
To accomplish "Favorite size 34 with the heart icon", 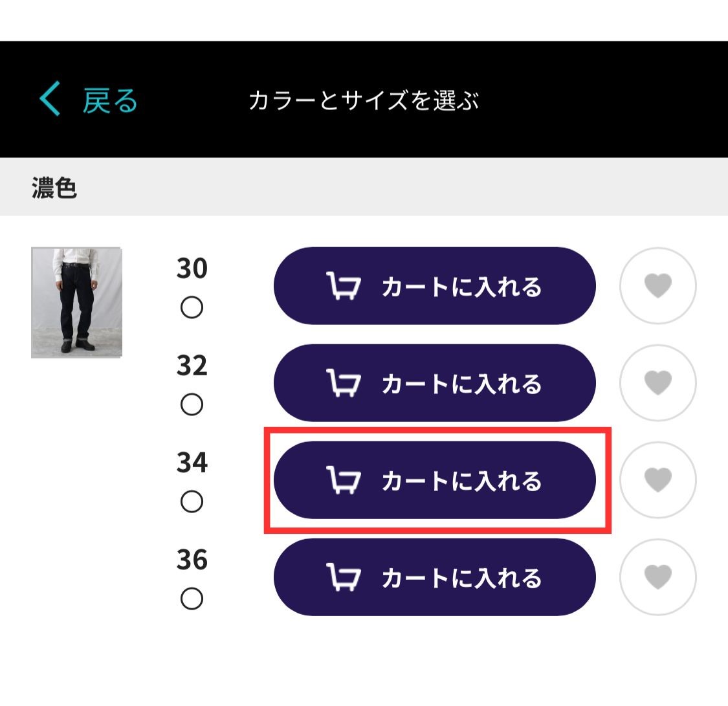I will click(658, 480).
